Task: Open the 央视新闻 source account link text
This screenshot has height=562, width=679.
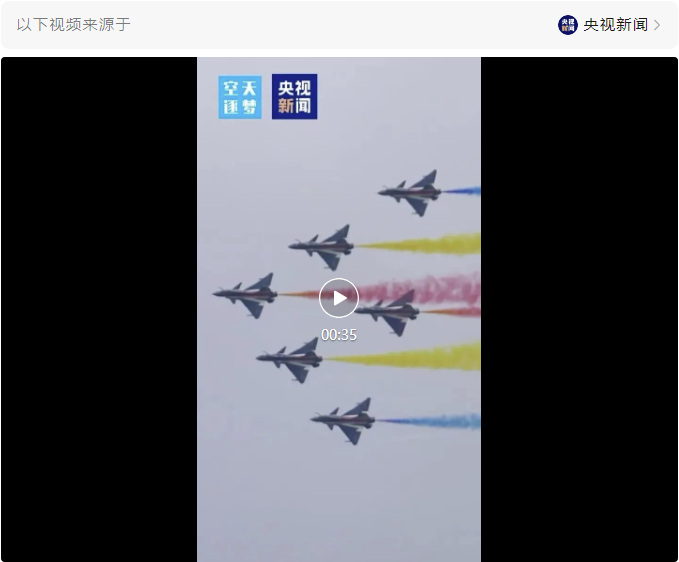Action: coord(615,25)
